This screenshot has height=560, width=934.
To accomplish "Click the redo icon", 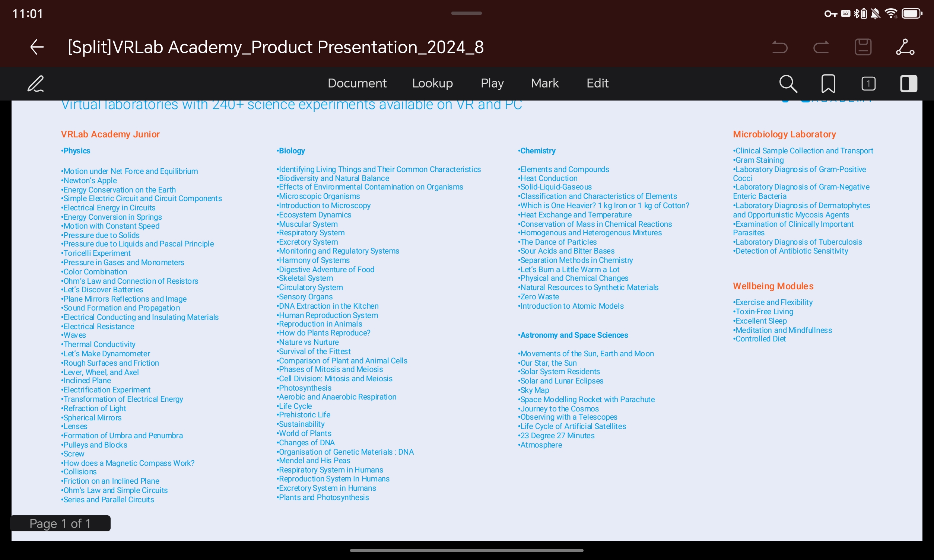I will click(x=821, y=47).
